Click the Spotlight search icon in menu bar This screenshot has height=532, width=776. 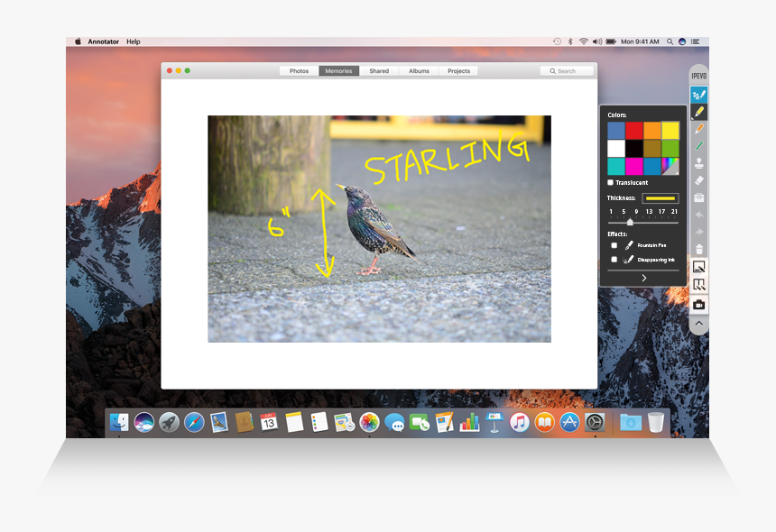point(670,42)
